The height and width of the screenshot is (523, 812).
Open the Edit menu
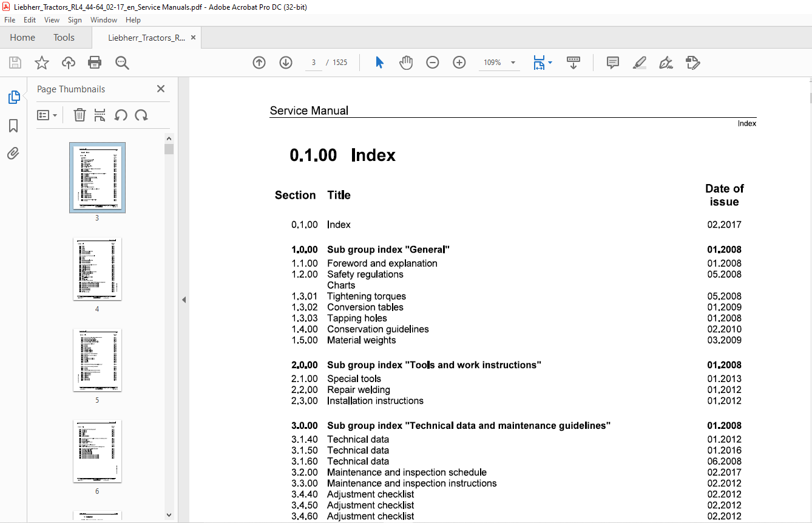point(30,20)
